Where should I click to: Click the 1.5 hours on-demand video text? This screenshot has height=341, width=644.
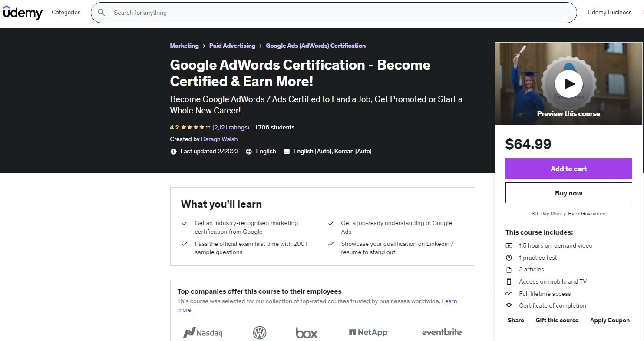pyautogui.click(x=555, y=246)
